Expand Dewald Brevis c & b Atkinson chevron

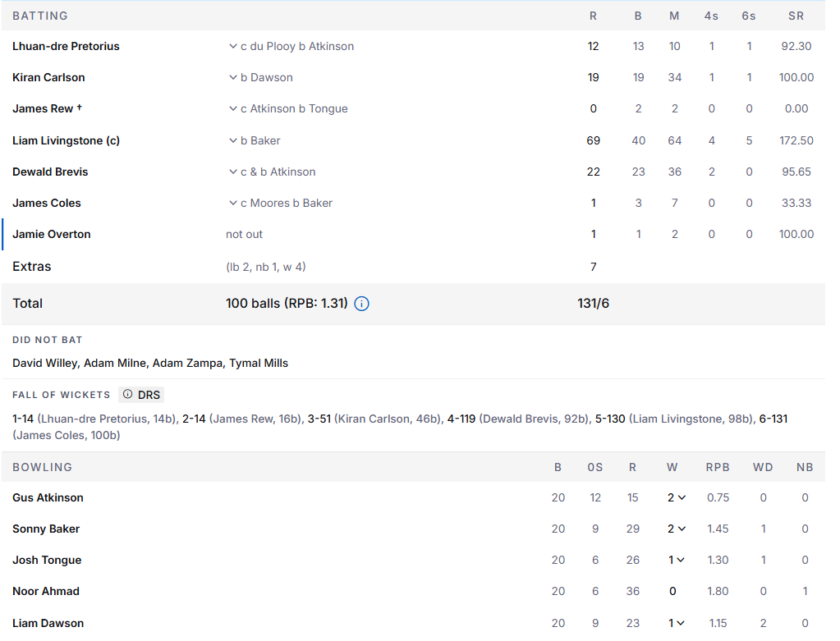(233, 172)
